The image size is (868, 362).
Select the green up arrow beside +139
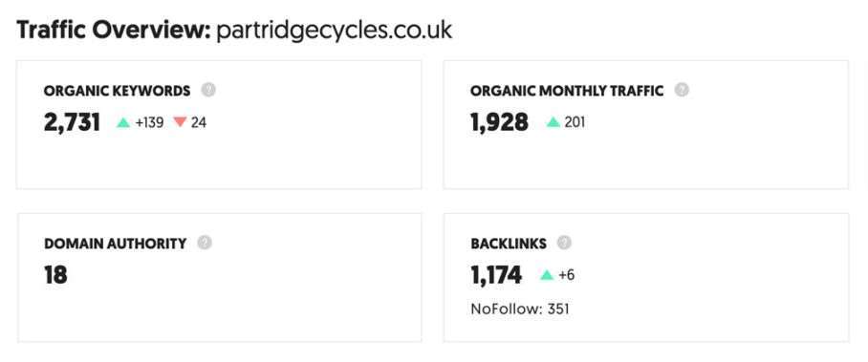point(123,122)
